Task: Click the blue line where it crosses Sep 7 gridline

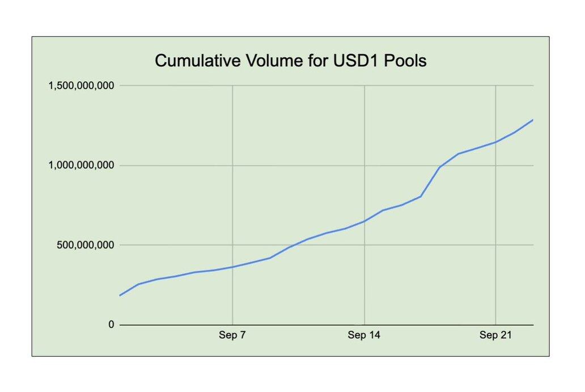Action: 232,267
